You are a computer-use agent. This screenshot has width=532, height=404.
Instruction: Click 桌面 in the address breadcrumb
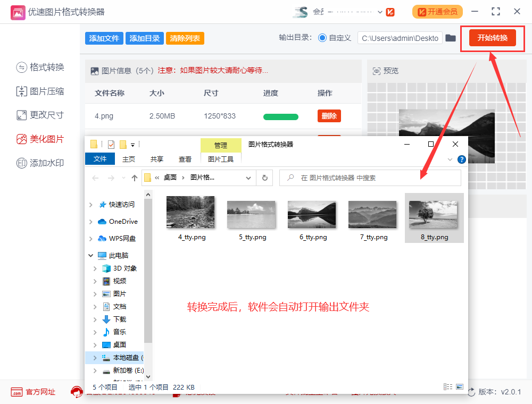pyautogui.click(x=170, y=178)
